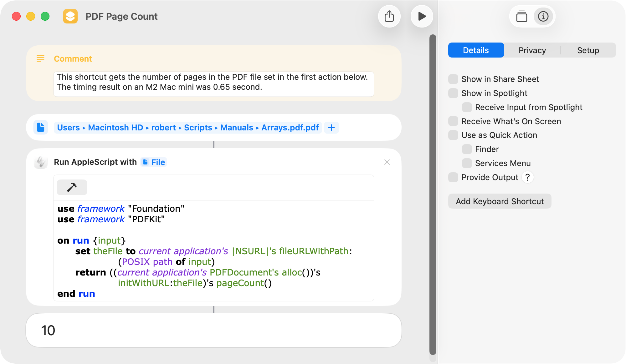Remove the Run AppleScript action
The width and height of the screenshot is (626, 364).
(x=387, y=162)
